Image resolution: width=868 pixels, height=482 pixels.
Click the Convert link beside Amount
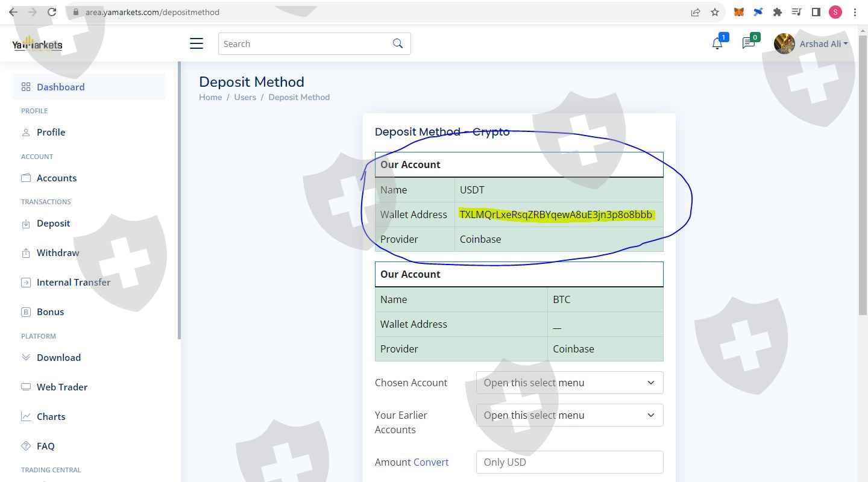point(431,462)
